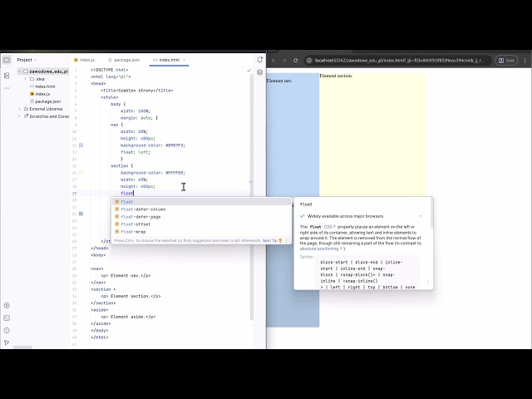Click the gutter color swatch on line 22
This screenshot has width=532, height=399.
pyautogui.click(x=81, y=214)
